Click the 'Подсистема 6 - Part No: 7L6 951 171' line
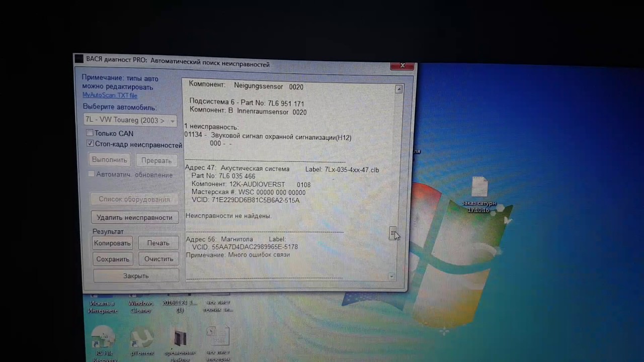 (247, 102)
